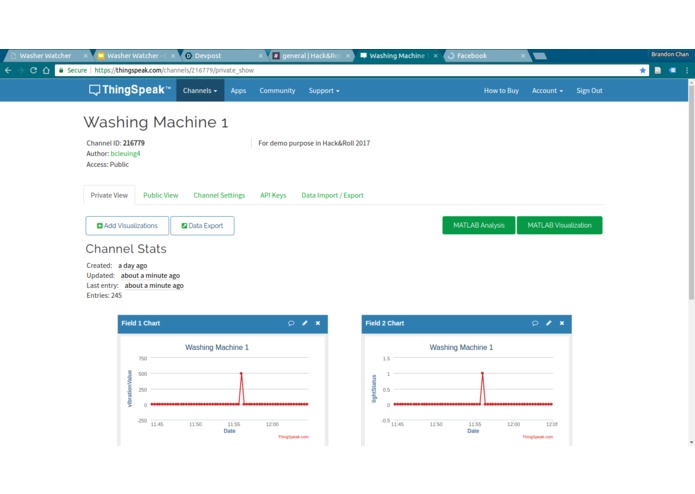Image resolution: width=695 pixels, height=494 pixels.
Task: Close the Field 2 Chart widget
Action: coord(562,323)
